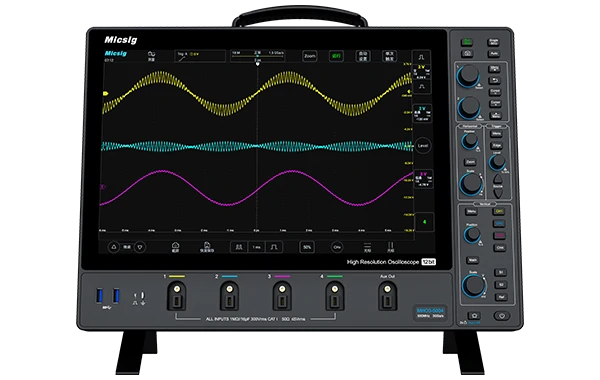Image resolution: width=600 pixels, height=380 pixels.
Task: Select the 1 ms timebase value
Action: 256,247
